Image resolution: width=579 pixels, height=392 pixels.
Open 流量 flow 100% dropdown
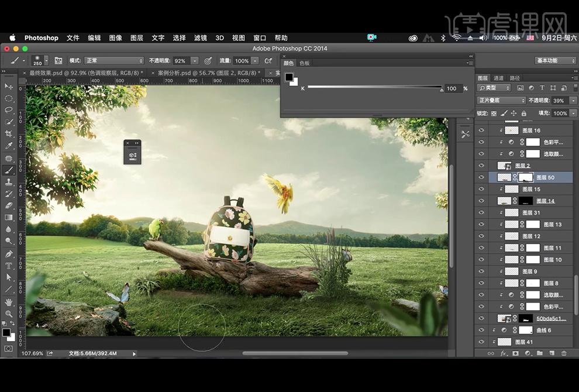(x=255, y=61)
